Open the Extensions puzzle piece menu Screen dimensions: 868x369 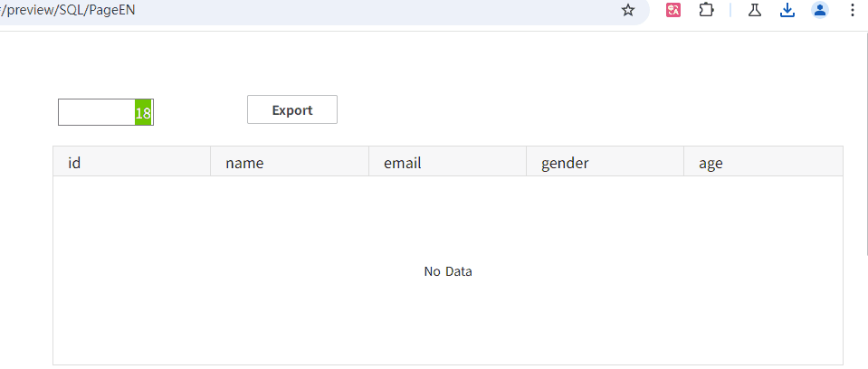pos(707,10)
